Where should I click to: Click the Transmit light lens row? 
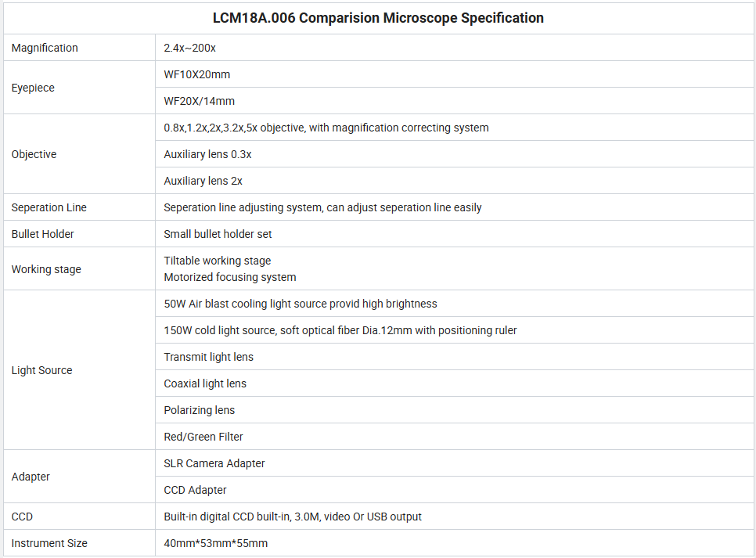455,356
